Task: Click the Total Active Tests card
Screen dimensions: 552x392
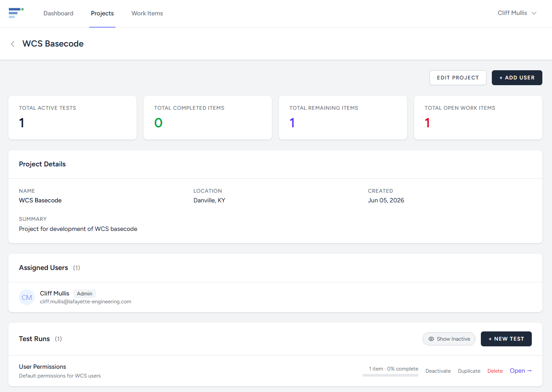Action: 72,118
